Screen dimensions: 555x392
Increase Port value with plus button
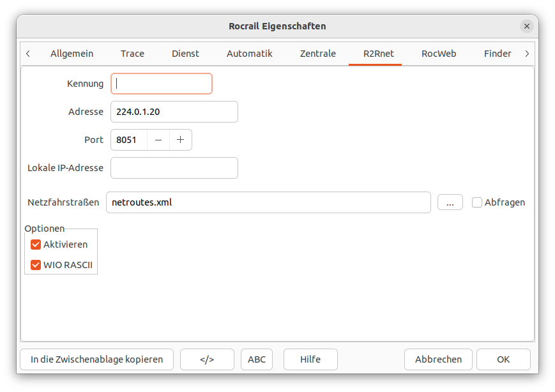point(181,140)
